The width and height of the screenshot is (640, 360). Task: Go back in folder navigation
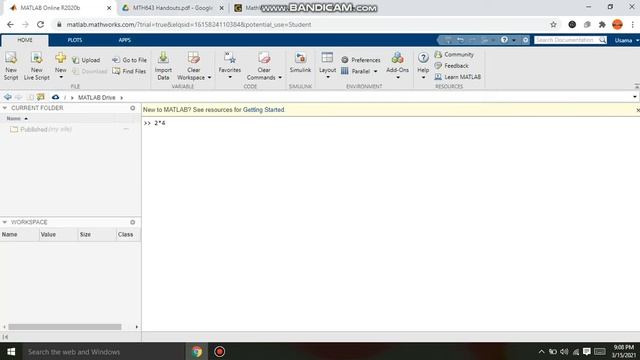click(7, 97)
